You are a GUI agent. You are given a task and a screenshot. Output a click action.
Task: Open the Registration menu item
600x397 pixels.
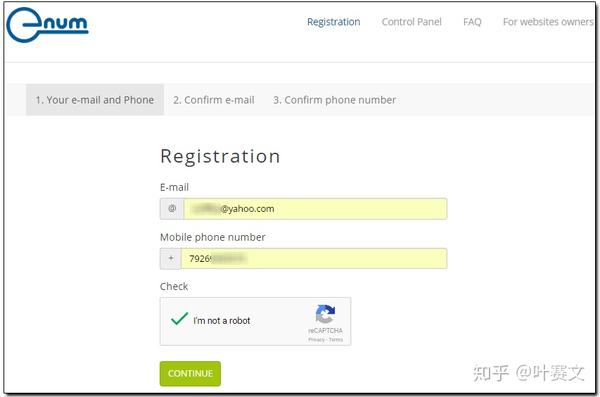(334, 22)
